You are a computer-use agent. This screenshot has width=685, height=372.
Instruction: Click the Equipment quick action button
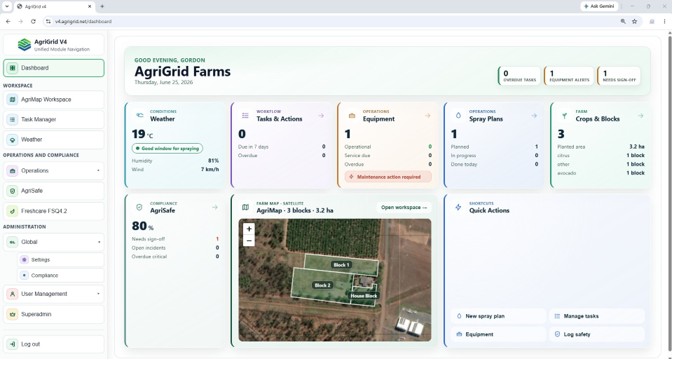click(498, 334)
